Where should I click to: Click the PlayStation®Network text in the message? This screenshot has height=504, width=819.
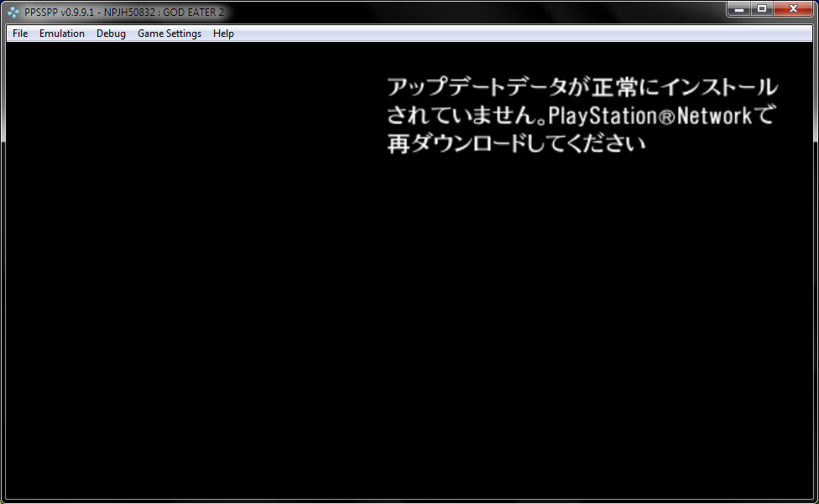click(650, 116)
